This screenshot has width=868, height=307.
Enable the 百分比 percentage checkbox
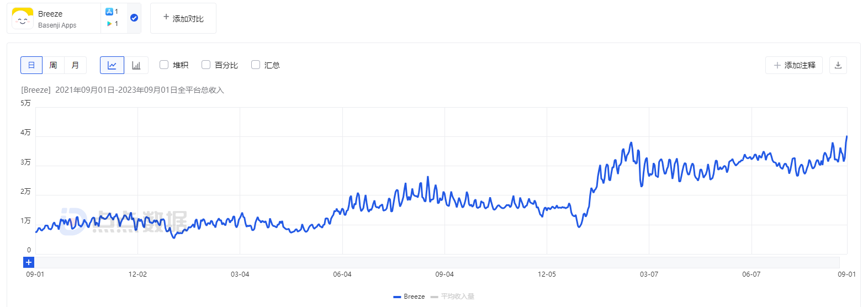coord(206,65)
